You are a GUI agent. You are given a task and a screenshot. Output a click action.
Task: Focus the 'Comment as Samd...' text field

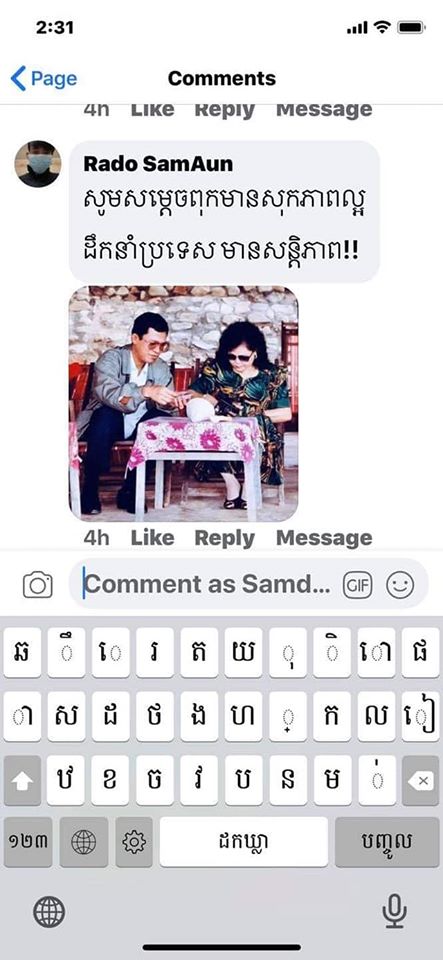207,585
